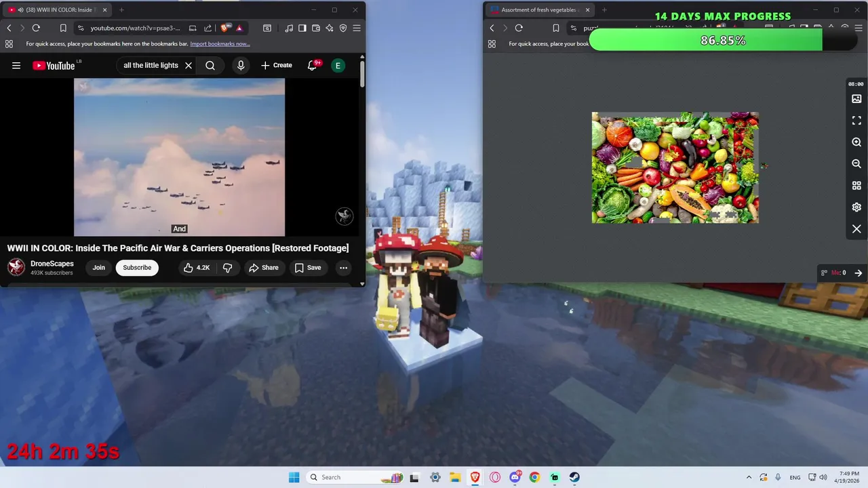Open apps grid in YouTube bookmarks bar
This screenshot has width=868, height=488.
[9, 44]
